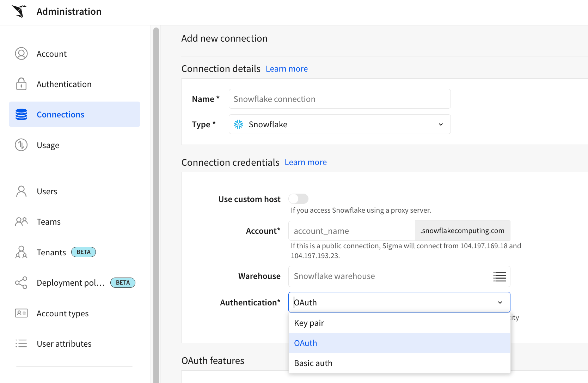Click the Sigma logo icon

pyautogui.click(x=19, y=11)
